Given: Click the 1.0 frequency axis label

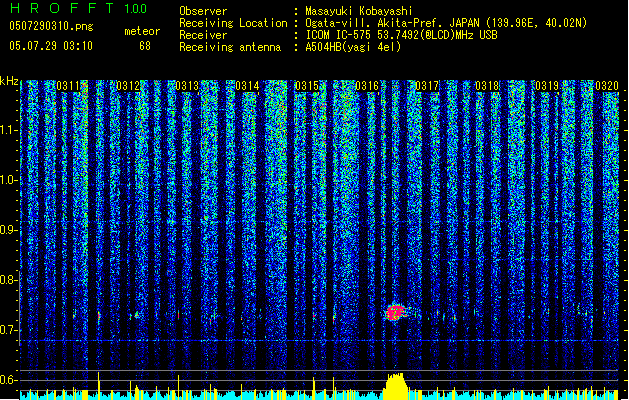Looking at the screenshot, I should [x=9, y=180].
